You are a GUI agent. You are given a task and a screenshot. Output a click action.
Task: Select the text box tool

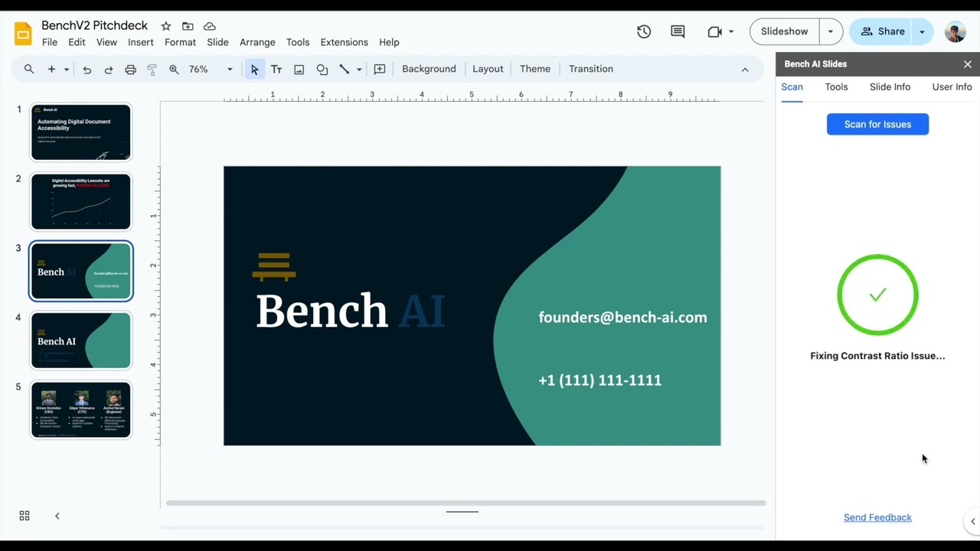click(x=276, y=69)
